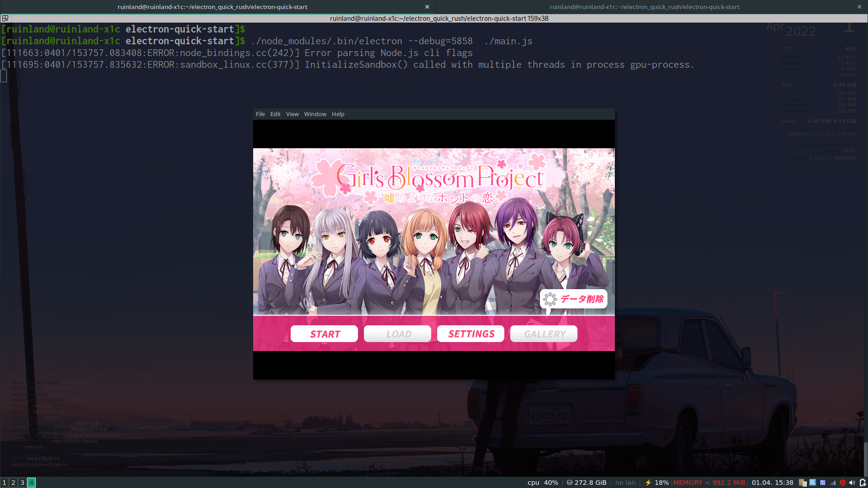Click the cpu 40% status entry
The image size is (868, 488).
click(542, 483)
